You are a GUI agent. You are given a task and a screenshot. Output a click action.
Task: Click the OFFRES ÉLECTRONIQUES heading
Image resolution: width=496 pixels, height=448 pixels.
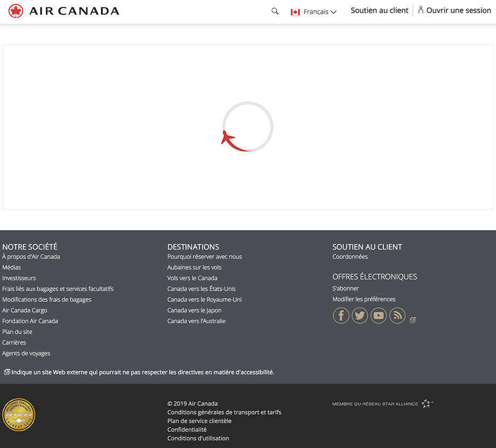click(375, 277)
